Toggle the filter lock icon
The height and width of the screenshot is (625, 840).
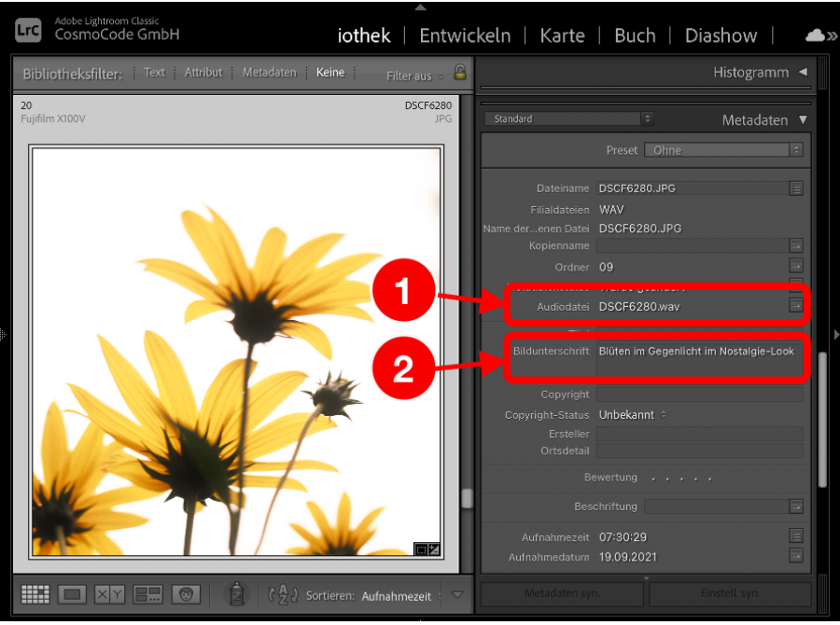(x=459, y=72)
